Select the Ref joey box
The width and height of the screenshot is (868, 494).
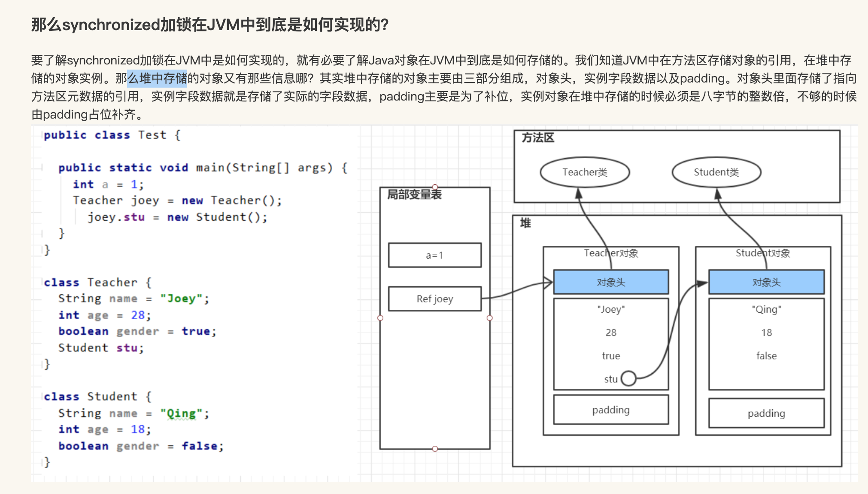(x=434, y=299)
